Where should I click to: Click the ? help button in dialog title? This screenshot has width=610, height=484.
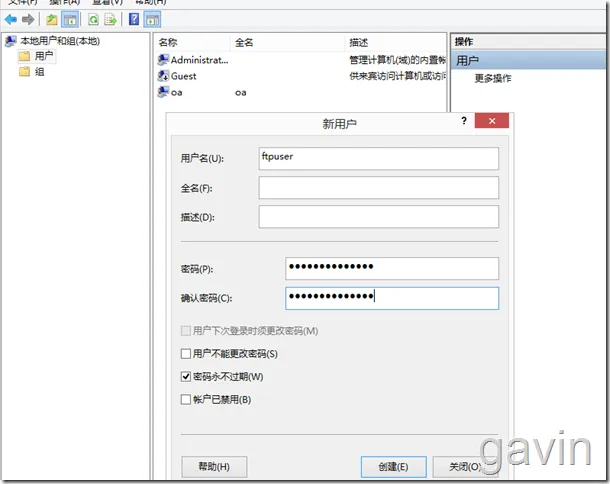pyautogui.click(x=464, y=121)
